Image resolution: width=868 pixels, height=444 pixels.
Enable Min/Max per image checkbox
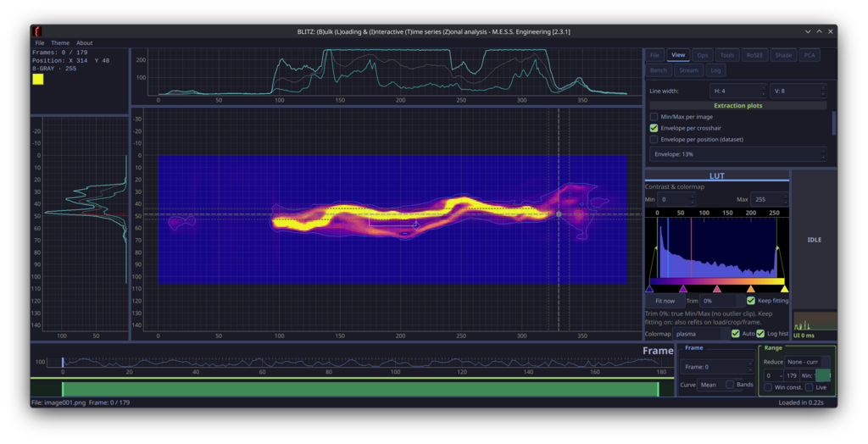tap(654, 117)
